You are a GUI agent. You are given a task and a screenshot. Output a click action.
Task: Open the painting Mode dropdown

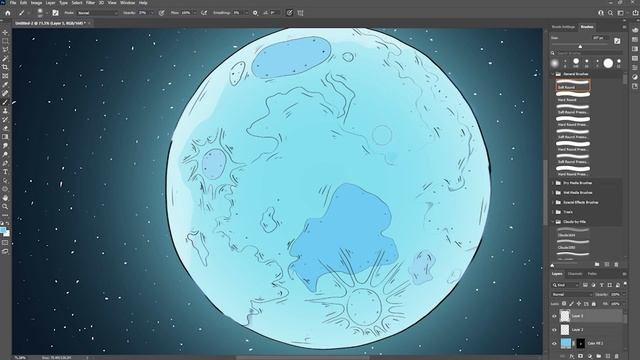pyautogui.click(x=97, y=13)
